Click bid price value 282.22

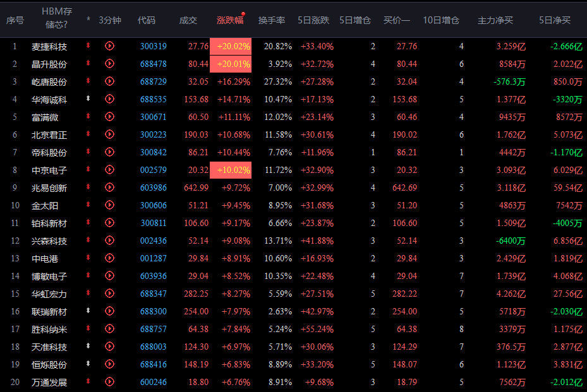click(x=404, y=294)
